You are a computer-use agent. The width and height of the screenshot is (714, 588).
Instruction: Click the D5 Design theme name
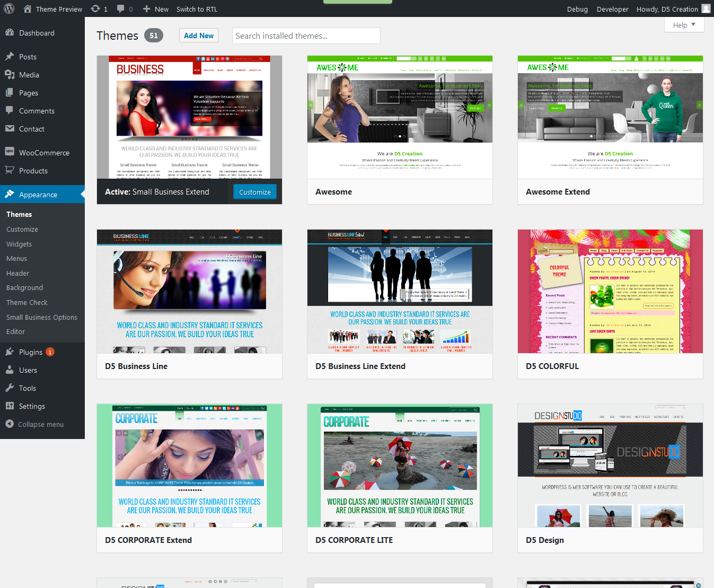click(544, 540)
